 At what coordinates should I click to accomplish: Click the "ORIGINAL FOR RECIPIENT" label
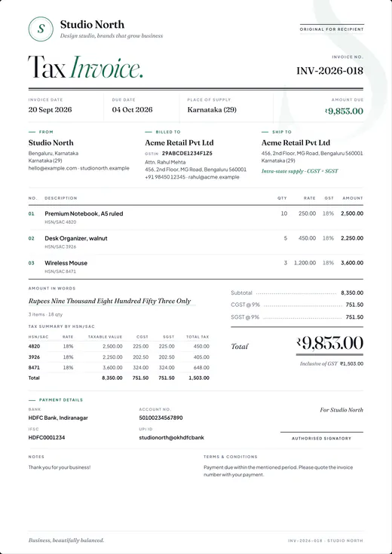pyautogui.click(x=332, y=29)
